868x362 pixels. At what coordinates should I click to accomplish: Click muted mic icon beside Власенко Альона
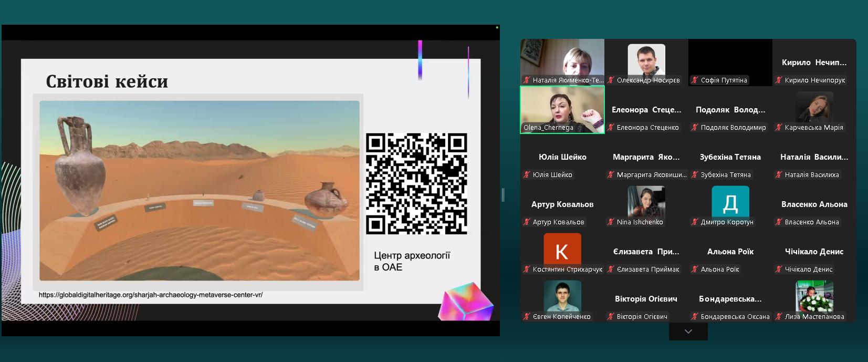(x=779, y=222)
